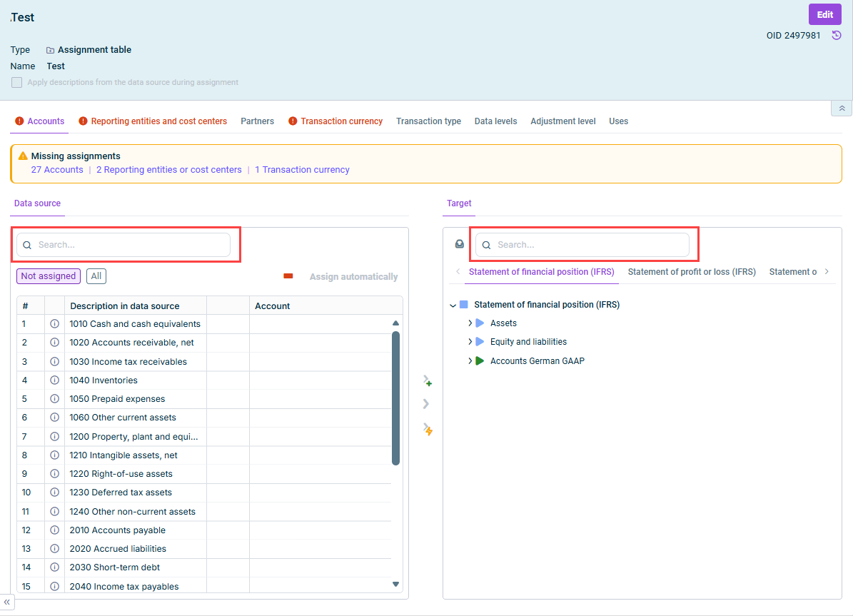
Task: Click the info icon for 1060 Other current assets
Action: point(54,418)
